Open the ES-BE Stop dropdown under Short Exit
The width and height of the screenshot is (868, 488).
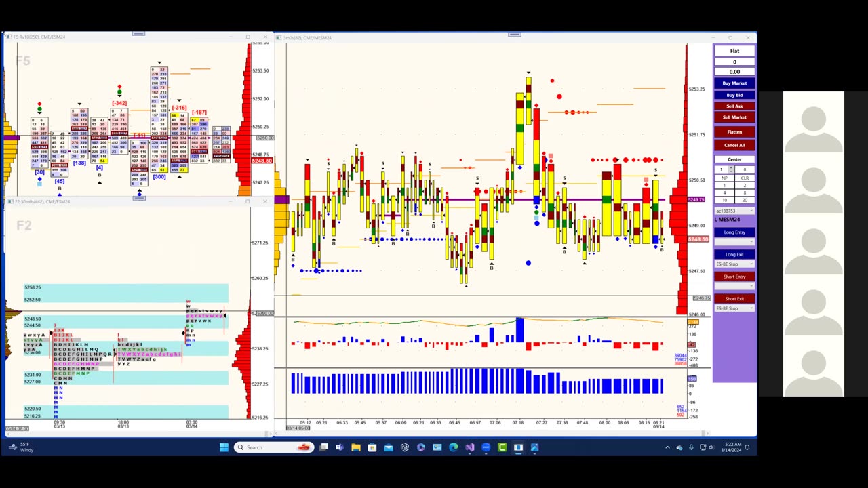[x=734, y=308]
